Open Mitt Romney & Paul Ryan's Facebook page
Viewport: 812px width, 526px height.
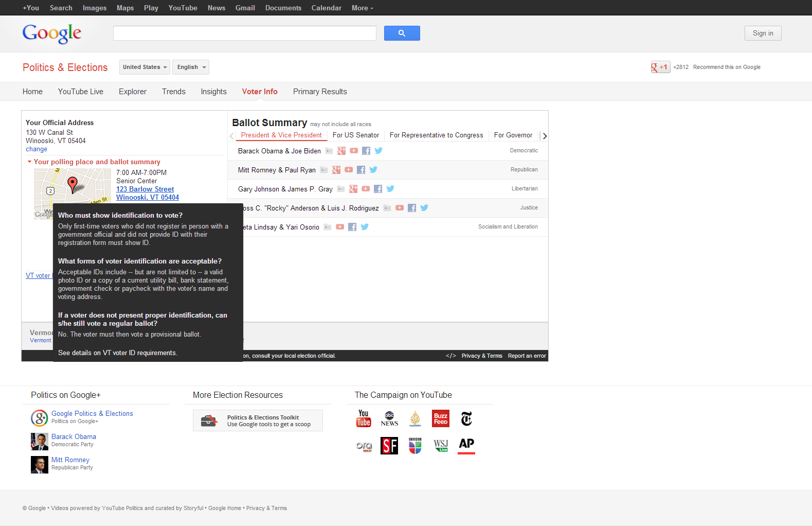coord(361,170)
